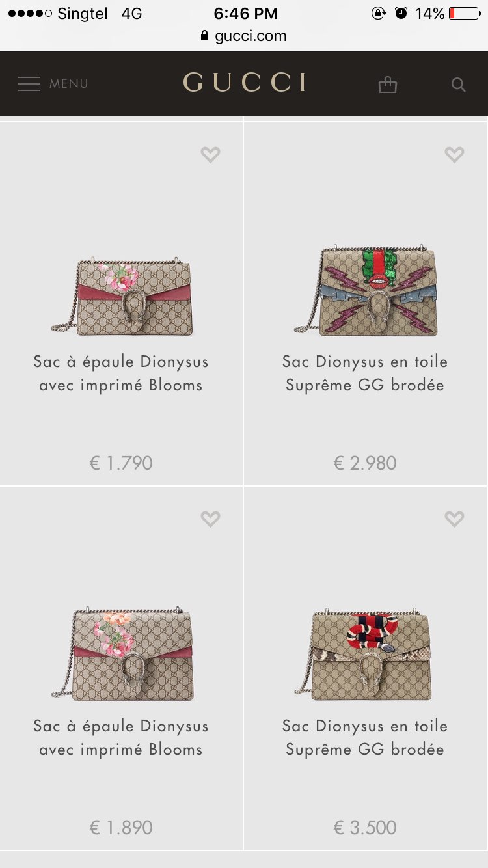Open the gucci.com address bar
This screenshot has width=488, height=868.
(244, 36)
